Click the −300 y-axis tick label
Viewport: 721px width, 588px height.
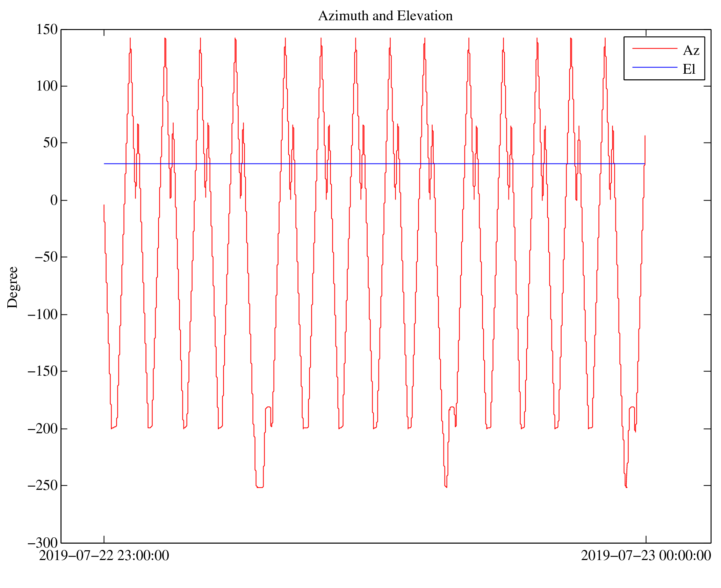pyautogui.click(x=42, y=543)
